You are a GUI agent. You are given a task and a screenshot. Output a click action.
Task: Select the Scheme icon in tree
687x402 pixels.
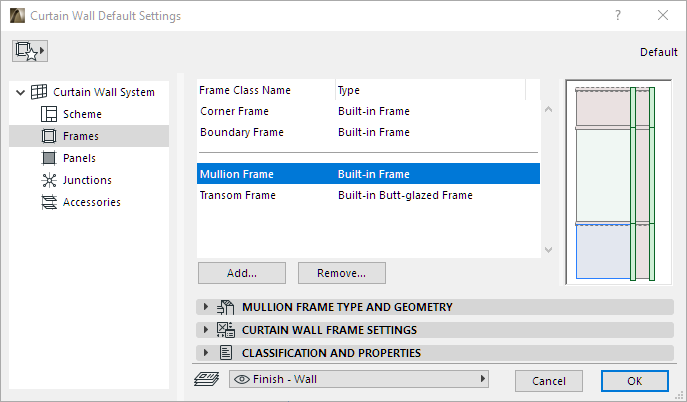[49, 114]
